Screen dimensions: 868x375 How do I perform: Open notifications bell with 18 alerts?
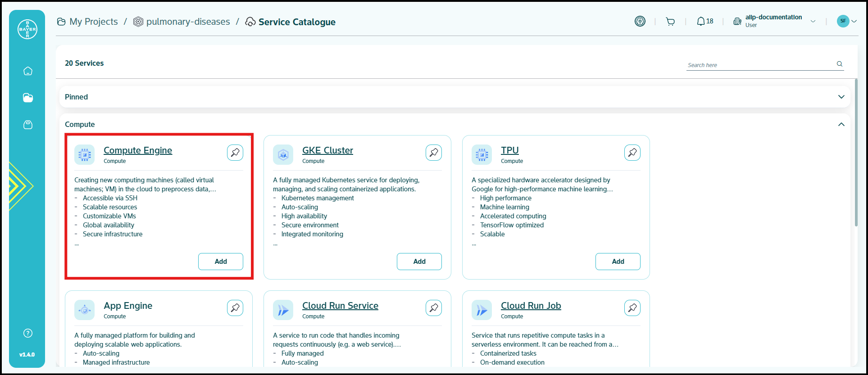(705, 21)
